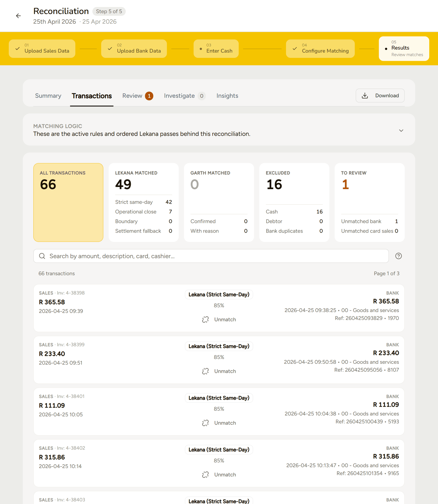Switch to the Summary tab
Image resolution: width=438 pixels, height=504 pixels.
(48, 96)
